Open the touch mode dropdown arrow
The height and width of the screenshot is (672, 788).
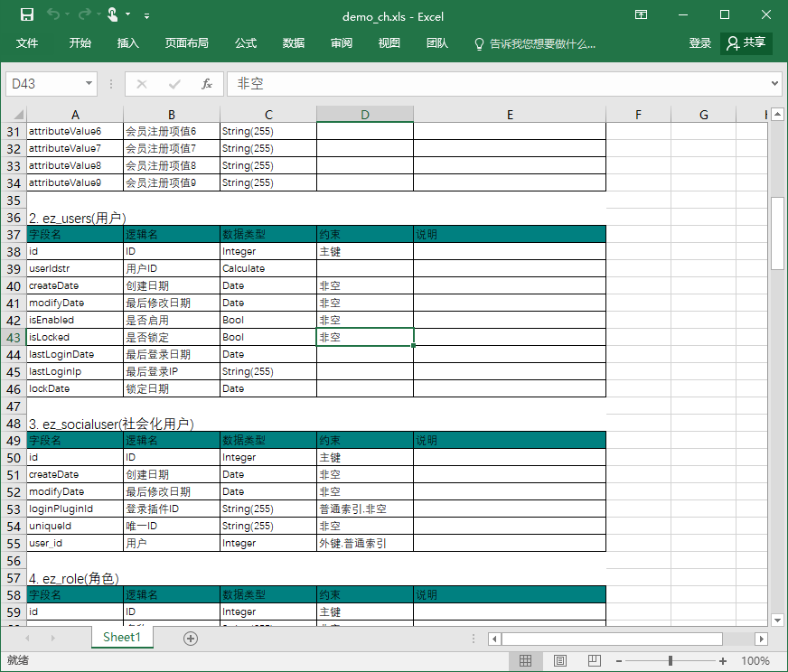click(128, 14)
